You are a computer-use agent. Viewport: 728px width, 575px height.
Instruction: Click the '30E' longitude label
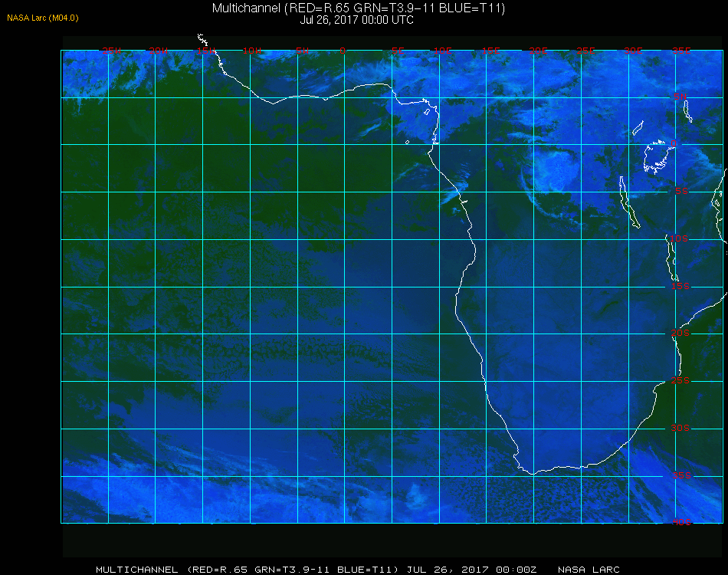633,51
